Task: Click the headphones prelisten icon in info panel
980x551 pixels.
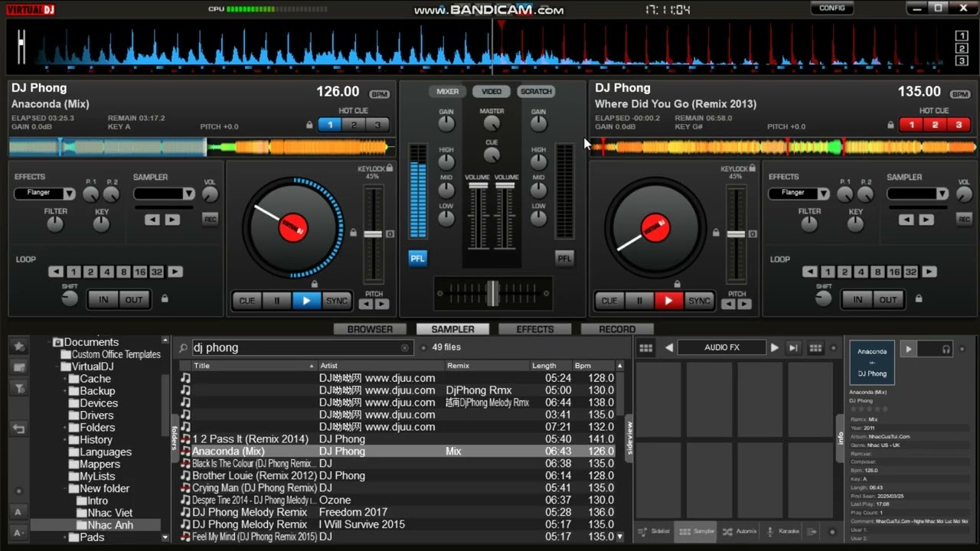Action: point(946,349)
